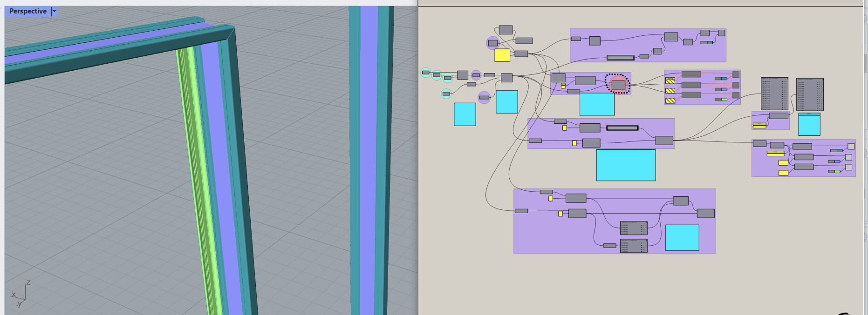Click the large yellow square panel

(502, 55)
